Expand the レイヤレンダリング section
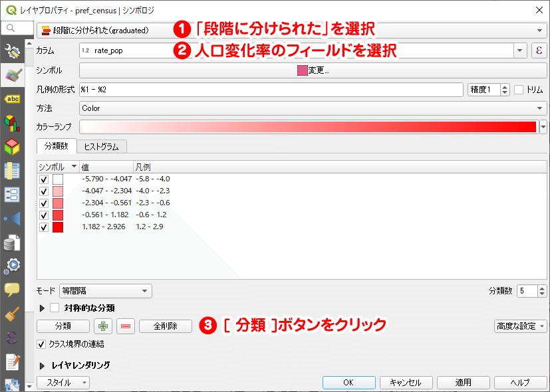The width and height of the screenshot is (550, 392). (x=42, y=365)
